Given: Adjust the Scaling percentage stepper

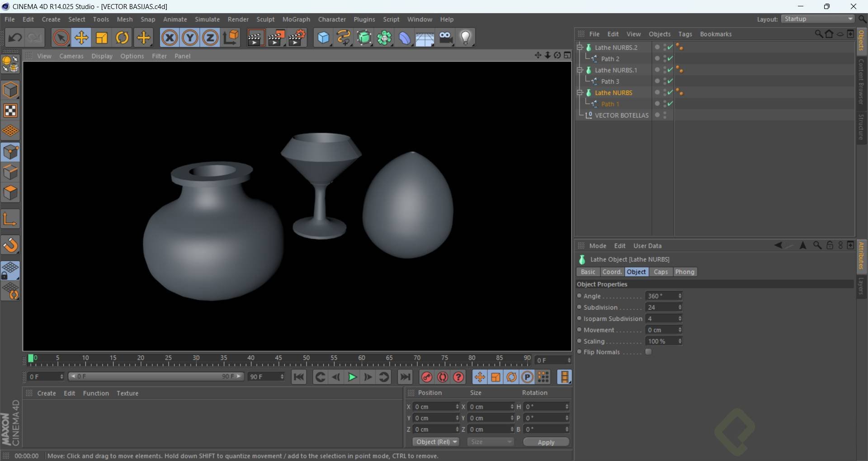Looking at the screenshot, I should (679, 341).
